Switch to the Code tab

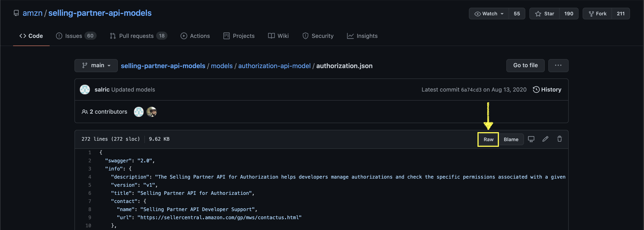(x=31, y=36)
